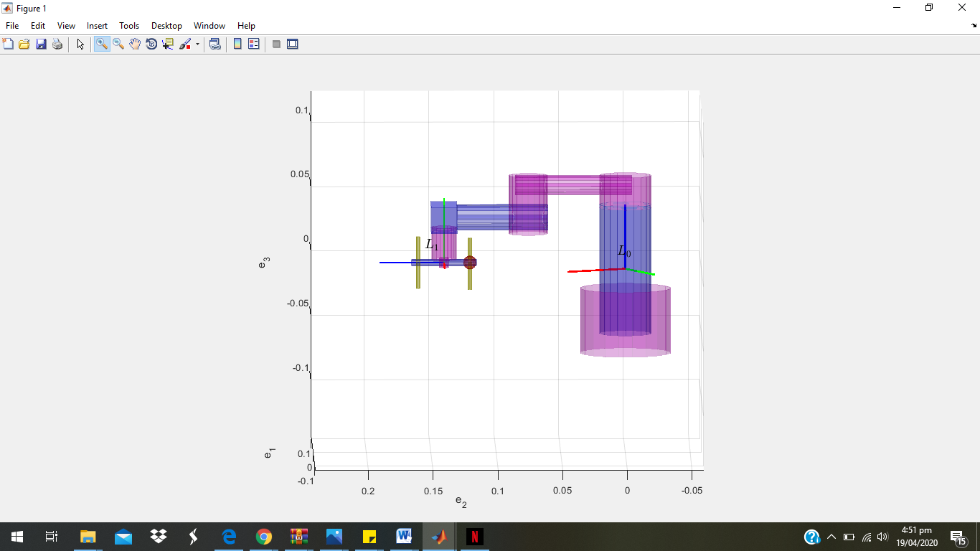Disable the active Zoom In tool
The width and height of the screenshot is (980, 551).
click(x=101, y=44)
